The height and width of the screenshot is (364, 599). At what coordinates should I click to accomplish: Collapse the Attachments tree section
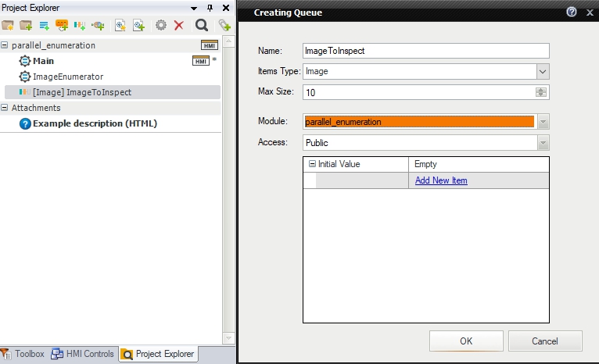tap(5, 108)
